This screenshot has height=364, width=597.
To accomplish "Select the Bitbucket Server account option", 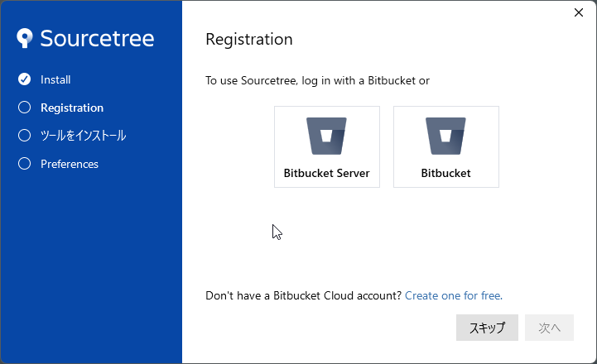I will click(327, 146).
